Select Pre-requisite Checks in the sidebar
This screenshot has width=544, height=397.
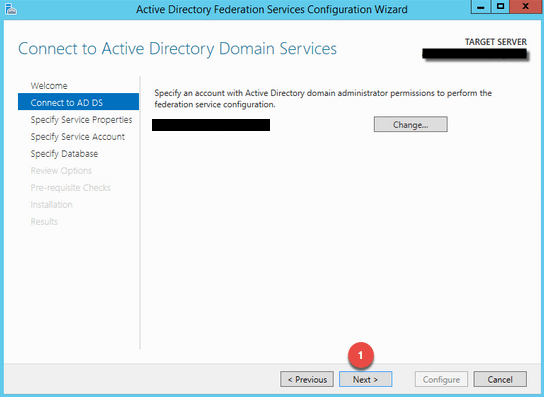70,188
